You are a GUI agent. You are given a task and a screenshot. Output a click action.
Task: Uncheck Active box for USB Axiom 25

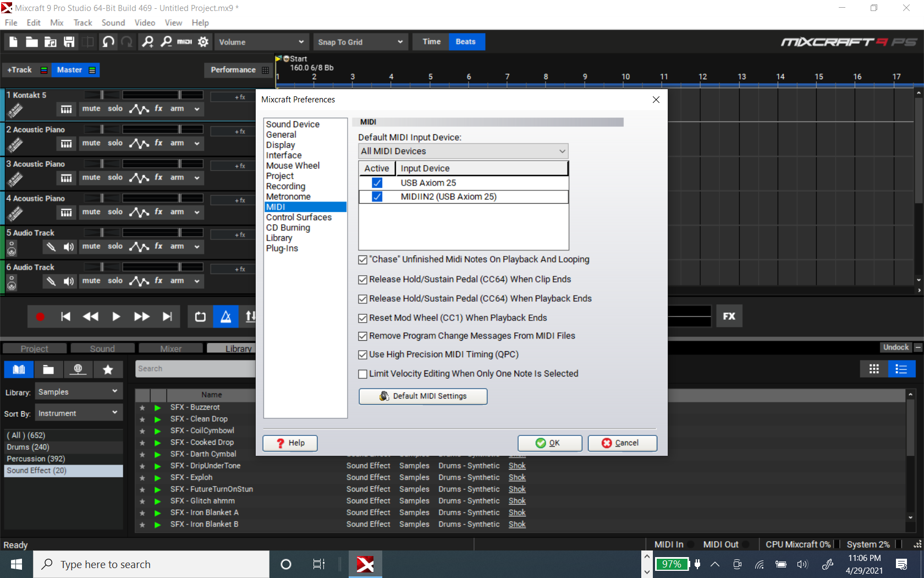coord(377,183)
